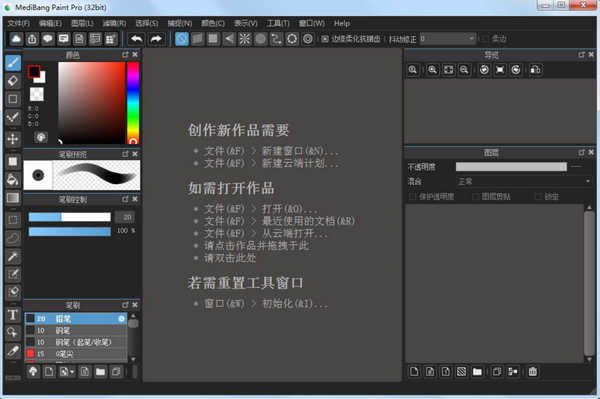This screenshot has width=600, height=399.
Task: Select the Text tool (T icon)
Action: [13, 315]
